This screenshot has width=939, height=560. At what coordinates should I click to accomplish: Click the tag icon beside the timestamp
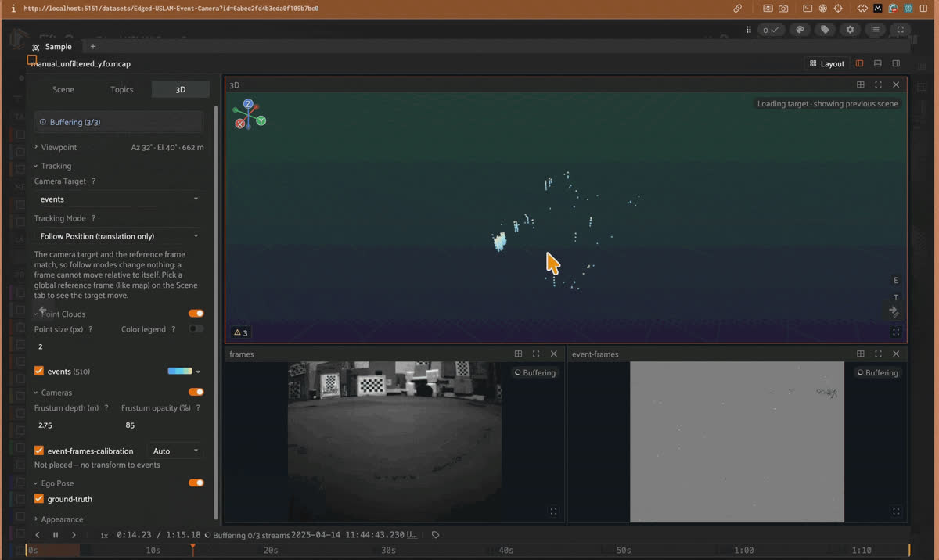(x=436, y=535)
